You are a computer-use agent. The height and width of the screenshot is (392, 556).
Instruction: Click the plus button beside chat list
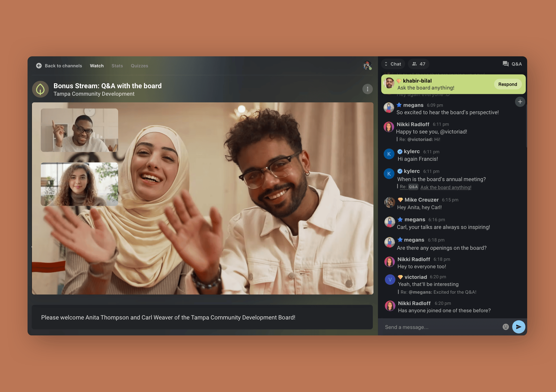[x=520, y=102]
